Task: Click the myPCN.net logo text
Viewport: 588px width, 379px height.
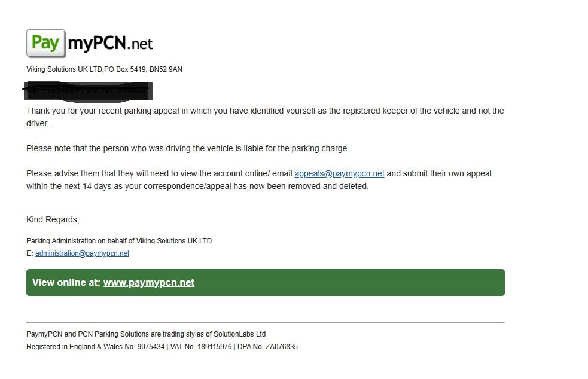Action: coord(110,44)
